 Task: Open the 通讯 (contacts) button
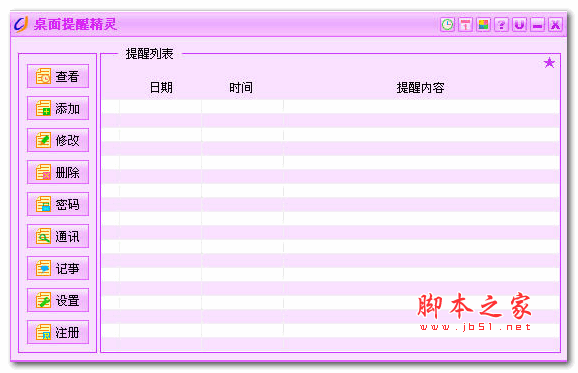[58, 236]
